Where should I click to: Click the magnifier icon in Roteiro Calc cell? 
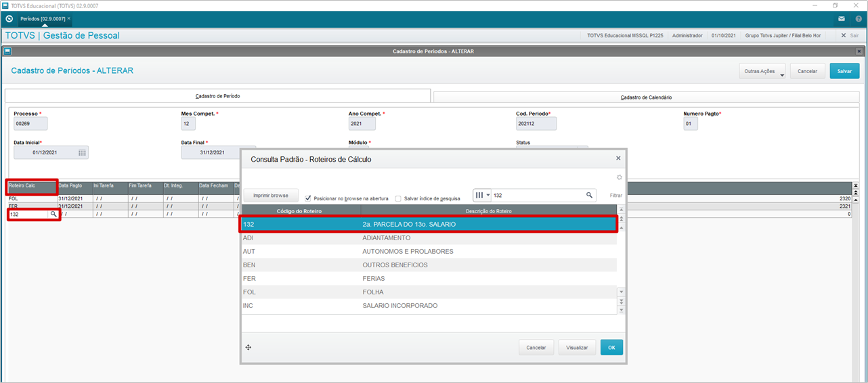coord(53,214)
